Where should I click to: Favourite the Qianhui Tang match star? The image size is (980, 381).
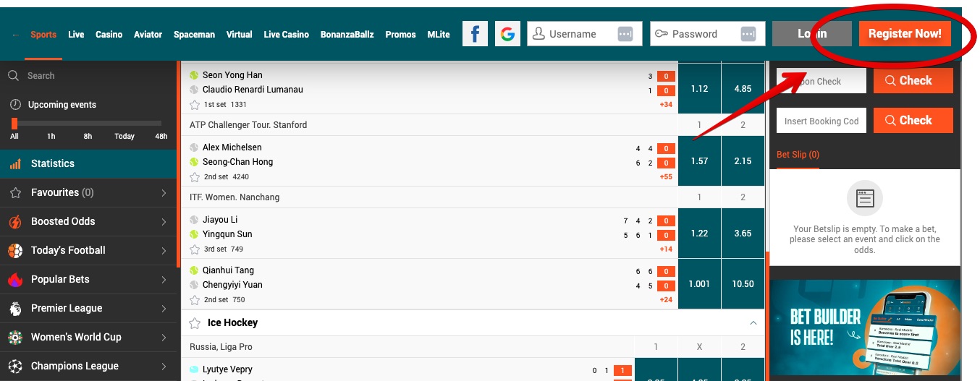coord(194,300)
